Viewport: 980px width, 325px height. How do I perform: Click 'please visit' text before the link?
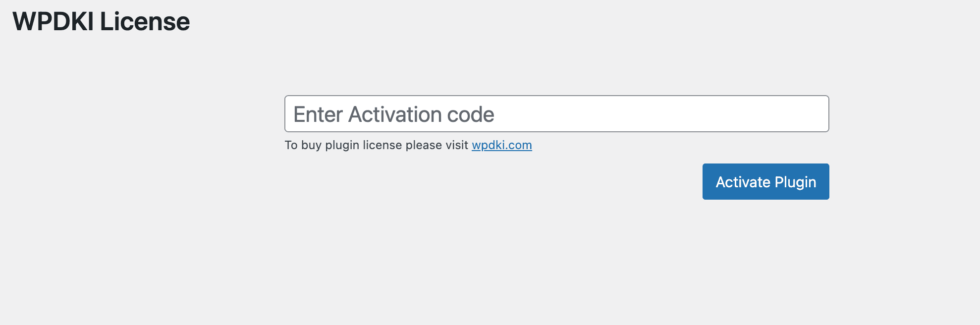coord(436,145)
